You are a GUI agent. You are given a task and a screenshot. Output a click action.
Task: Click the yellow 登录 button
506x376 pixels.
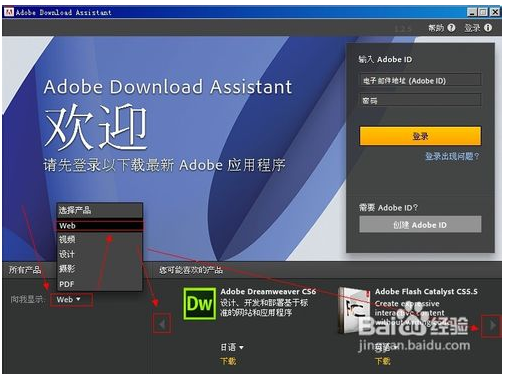(x=420, y=136)
